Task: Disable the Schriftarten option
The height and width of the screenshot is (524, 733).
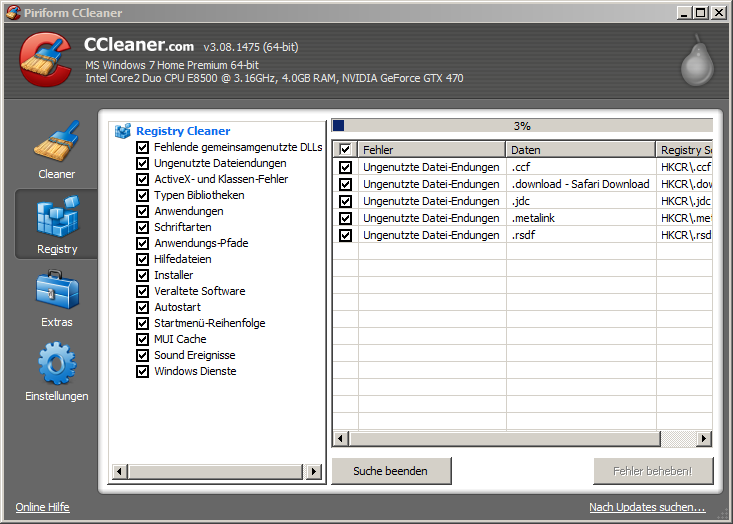Action: tap(142, 227)
